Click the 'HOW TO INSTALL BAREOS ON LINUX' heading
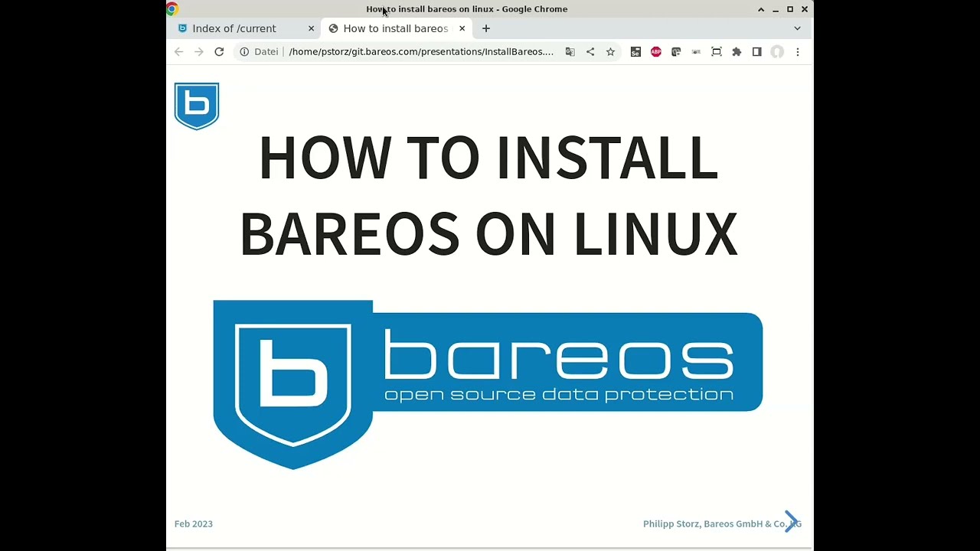This screenshot has width=980, height=551. click(x=488, y=196)
